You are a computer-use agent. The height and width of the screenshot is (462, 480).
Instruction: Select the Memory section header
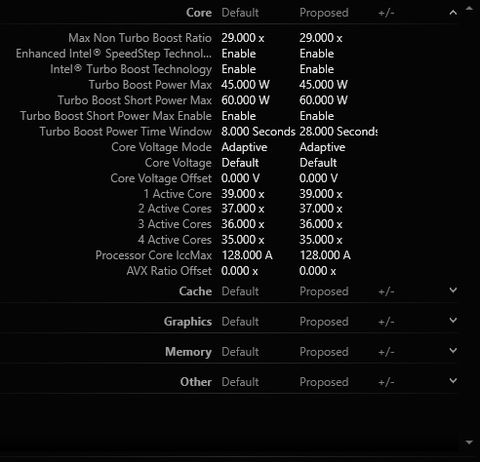click(188, 352)
